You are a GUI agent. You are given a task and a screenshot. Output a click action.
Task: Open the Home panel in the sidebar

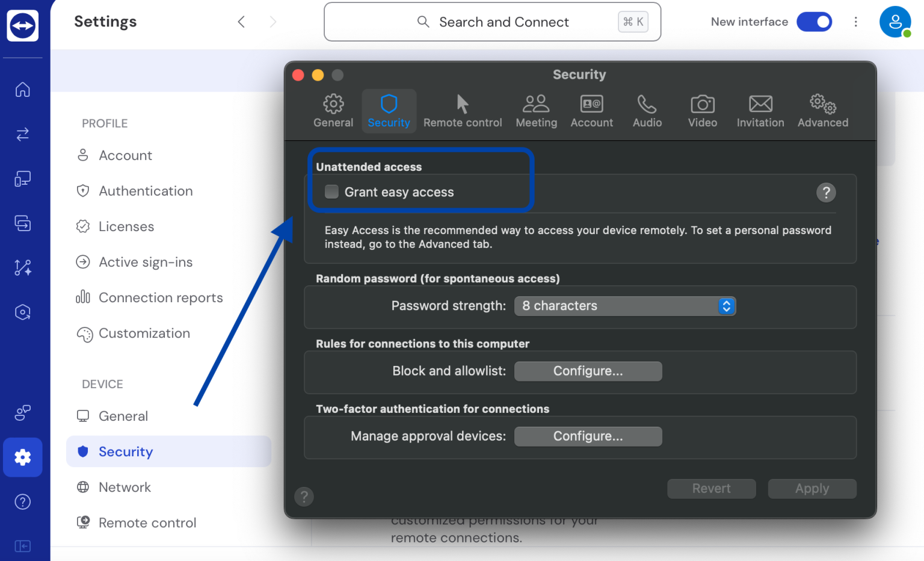click(x=22, y=89)
